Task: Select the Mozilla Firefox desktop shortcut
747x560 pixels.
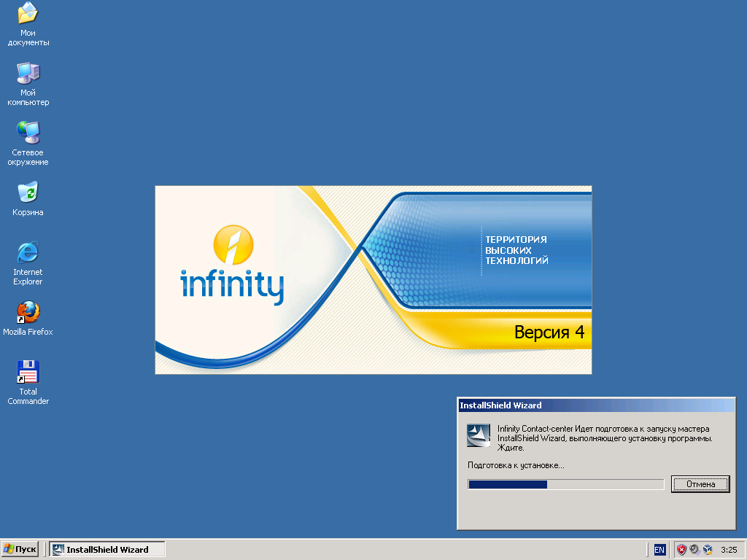Action: 28,318
